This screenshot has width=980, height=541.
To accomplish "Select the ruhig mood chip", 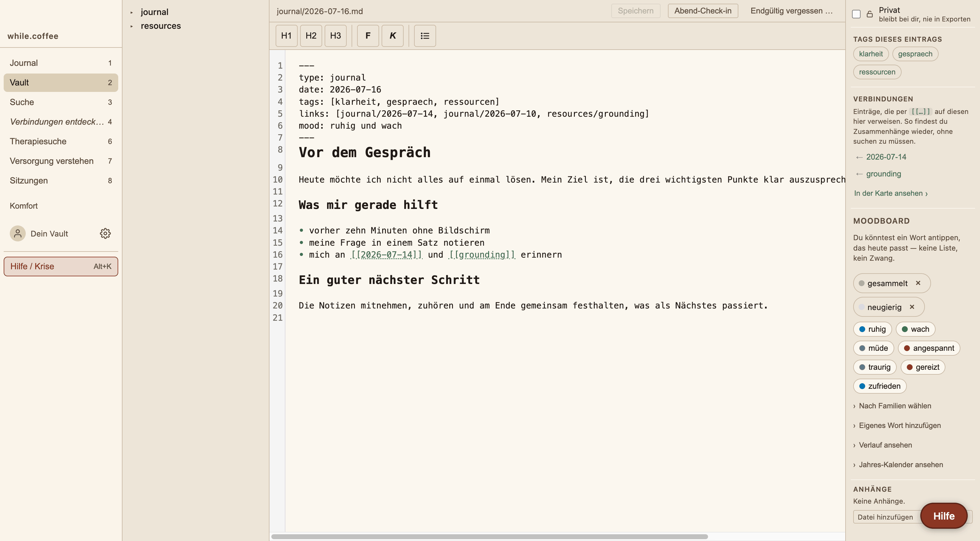I will tap(872, 329).
